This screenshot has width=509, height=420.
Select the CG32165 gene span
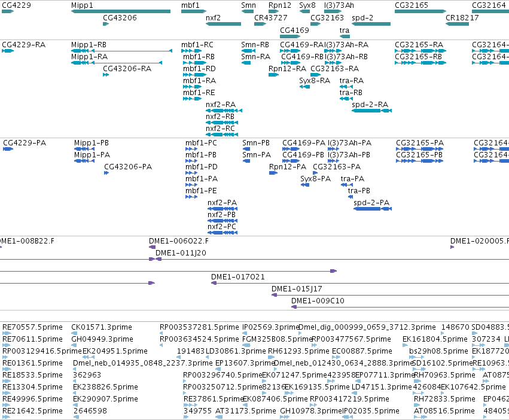pos(420,11)
